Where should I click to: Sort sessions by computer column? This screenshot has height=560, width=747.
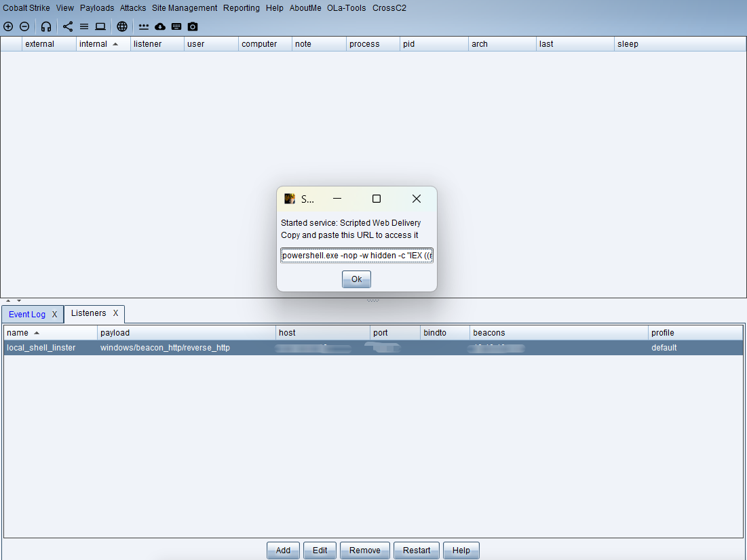(x=265, y=44)
